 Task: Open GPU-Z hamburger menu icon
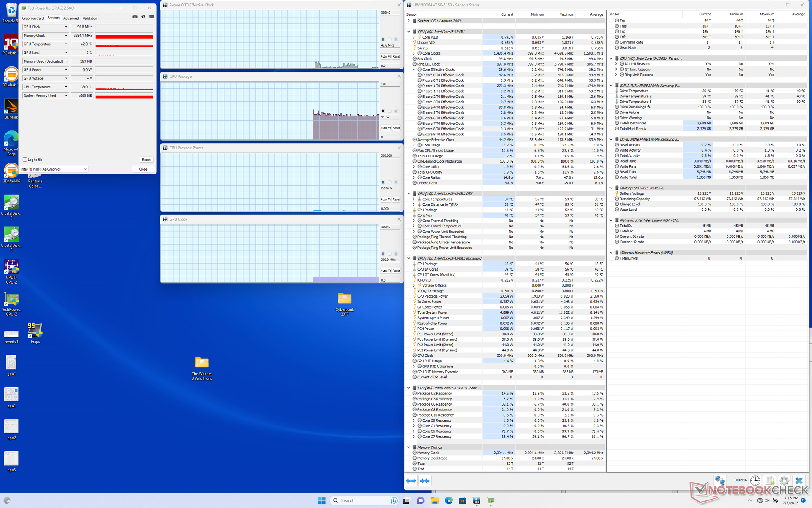pyautogui.click(x=151, y=17)
